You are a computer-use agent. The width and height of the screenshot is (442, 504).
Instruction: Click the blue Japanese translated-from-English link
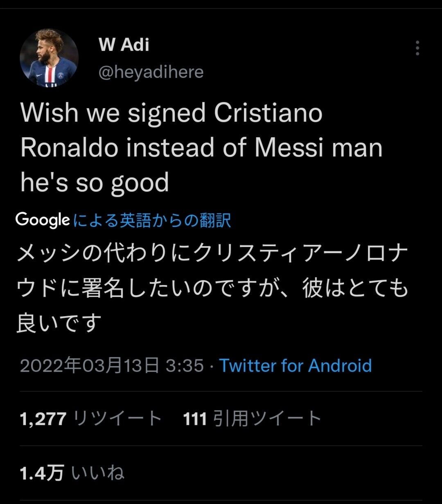152,221
